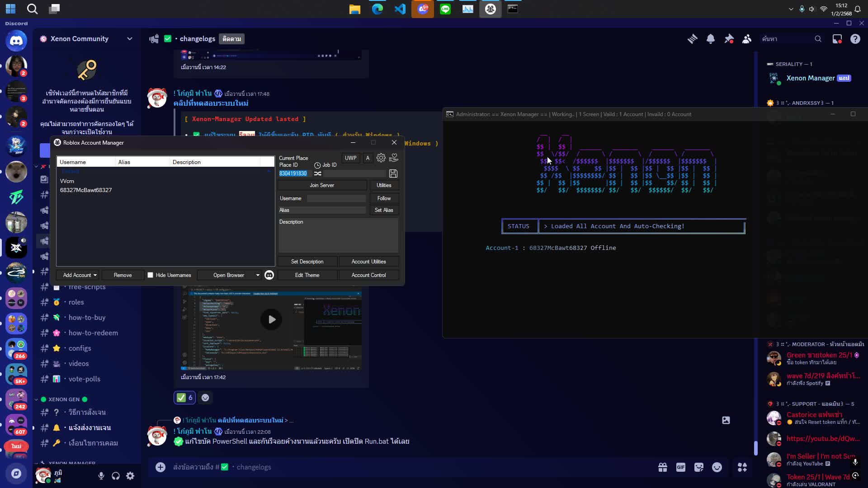The width and height of the screenshot is (868, 488).
Task: Open recent places with the clock icon
Action: [x=317, y=165]
